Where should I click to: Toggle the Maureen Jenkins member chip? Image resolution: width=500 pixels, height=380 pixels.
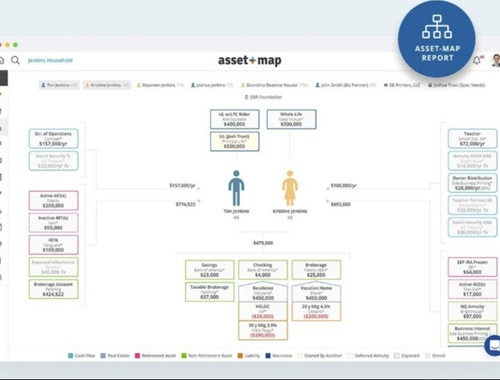160,85
